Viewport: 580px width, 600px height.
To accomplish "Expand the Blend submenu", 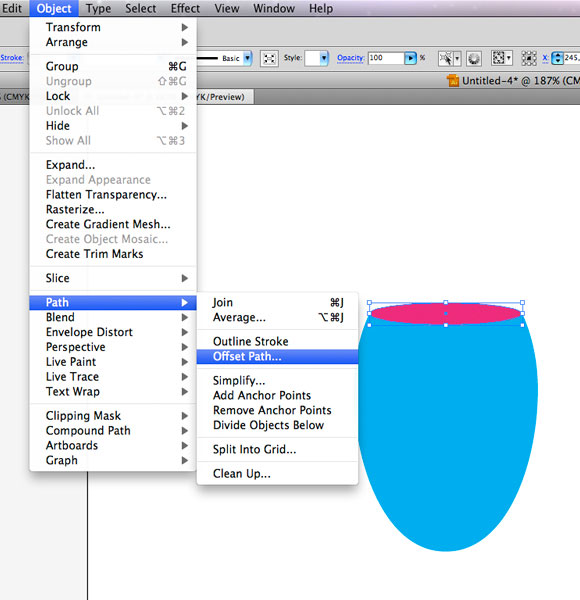I will tap(113, 317).
